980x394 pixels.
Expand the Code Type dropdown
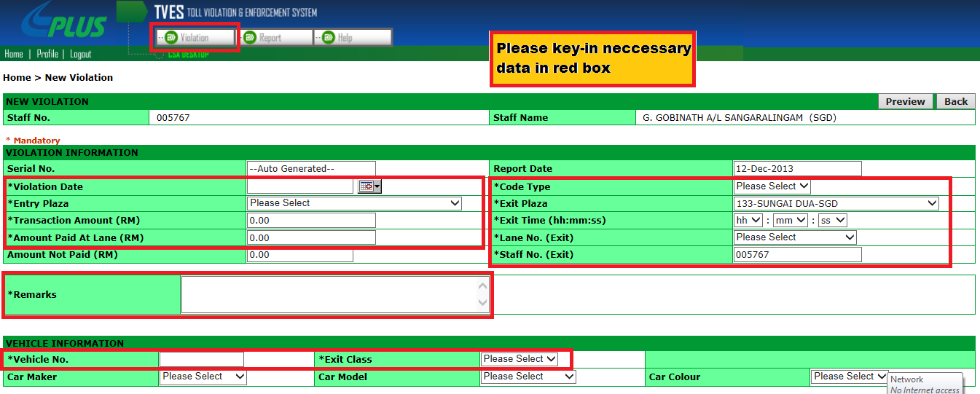pos(772,186)
